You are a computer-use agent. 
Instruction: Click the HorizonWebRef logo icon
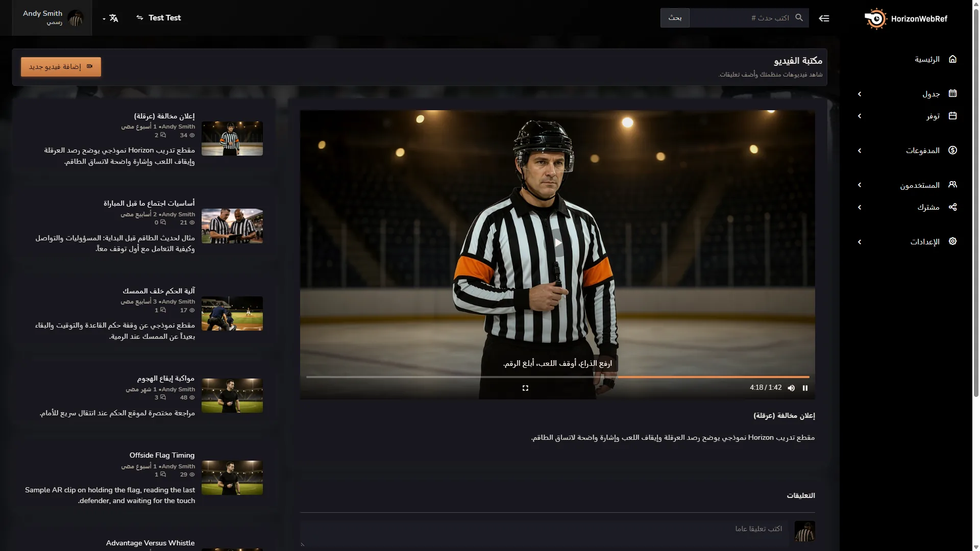[876, 19]
